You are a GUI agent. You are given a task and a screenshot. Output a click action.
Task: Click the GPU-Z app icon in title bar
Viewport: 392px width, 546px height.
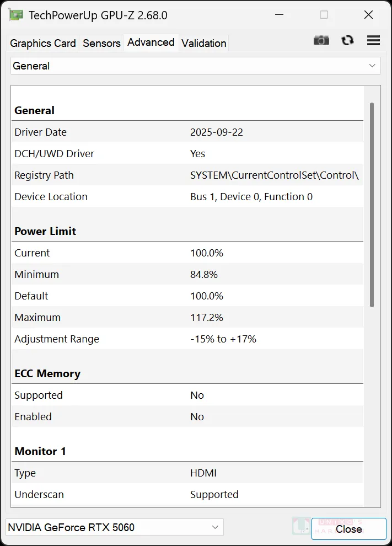pos(16,15)
